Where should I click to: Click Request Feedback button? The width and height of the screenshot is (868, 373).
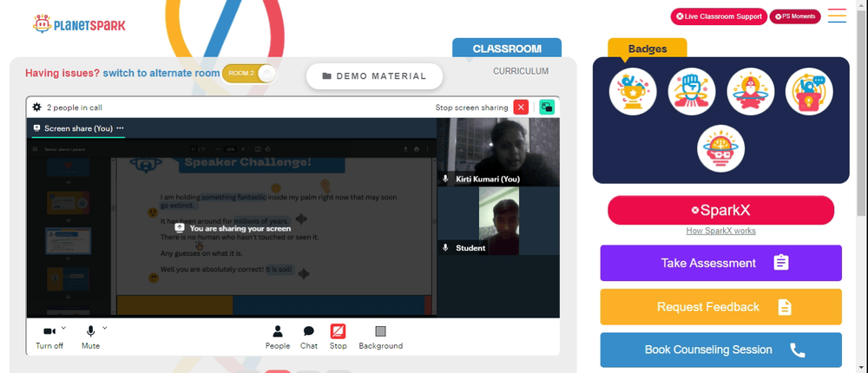click(720, 306)
